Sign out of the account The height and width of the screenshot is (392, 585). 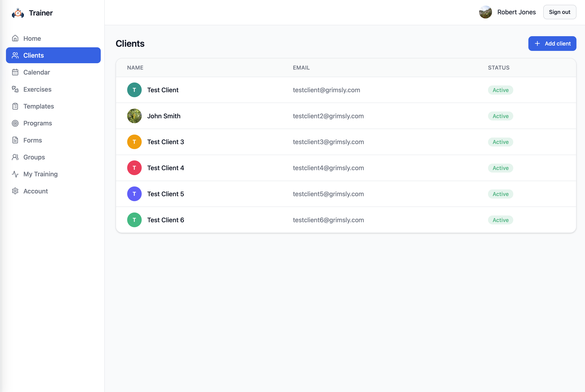(560, 12)
